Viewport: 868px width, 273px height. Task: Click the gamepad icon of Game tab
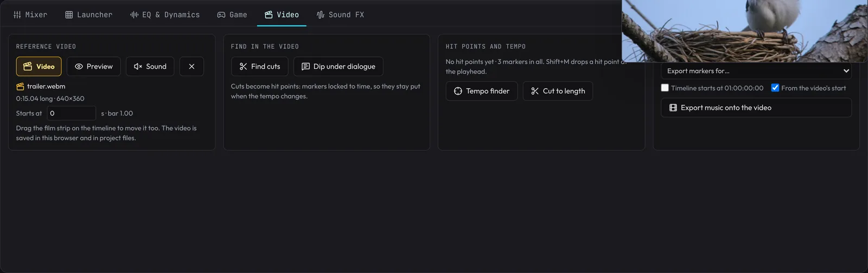[x=221, y=15]
